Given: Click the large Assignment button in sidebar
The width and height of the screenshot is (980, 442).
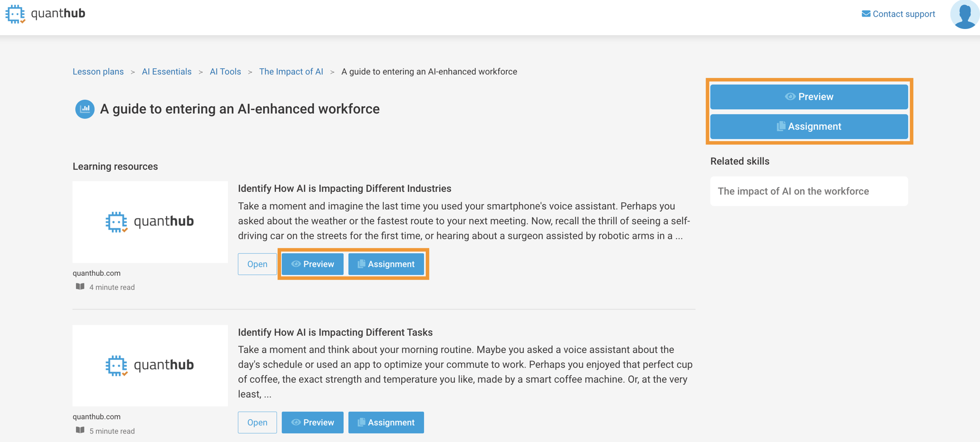Looking at the screenshot, I should [x=809, y=127].
